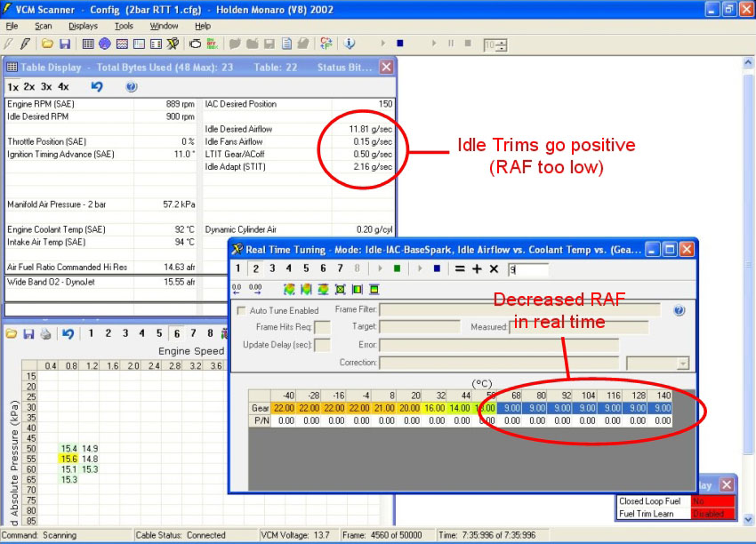The height and width of the screenshot is (544, 756).
Task: Click the blue stop square in main toolbar
Action: point(399,43)
